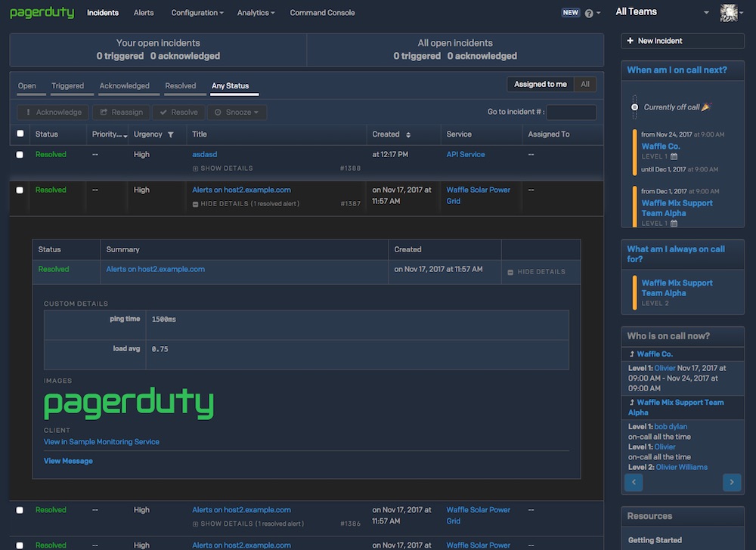Open Olivier Williams Level 2 link
The width and height of the screenshot is (756, 550).
click(x=682, y=467)
